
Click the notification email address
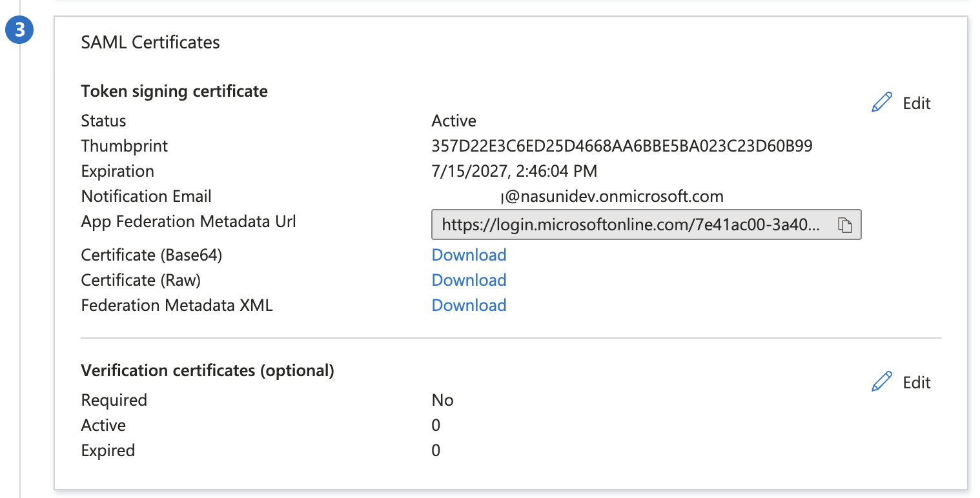pos(611,196)
